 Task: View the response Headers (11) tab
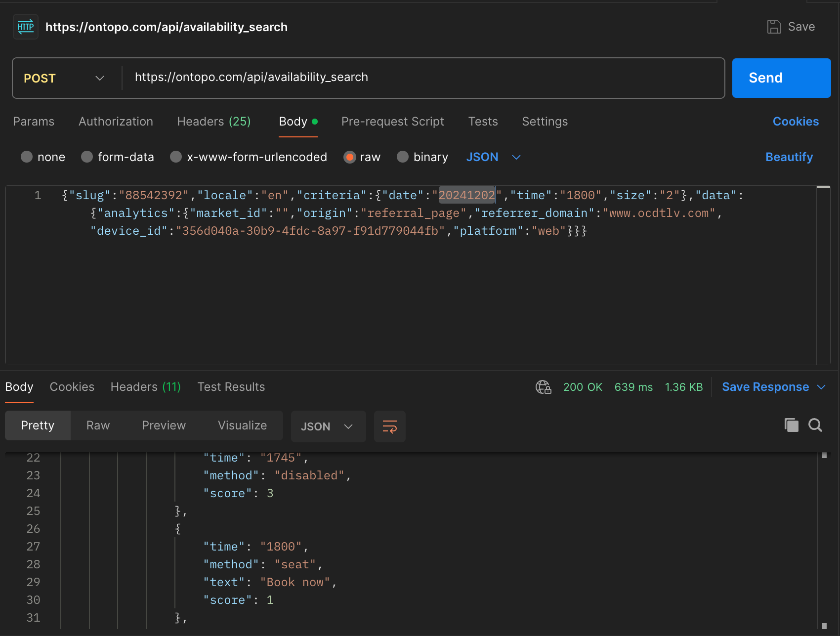[x=146, y=387]
